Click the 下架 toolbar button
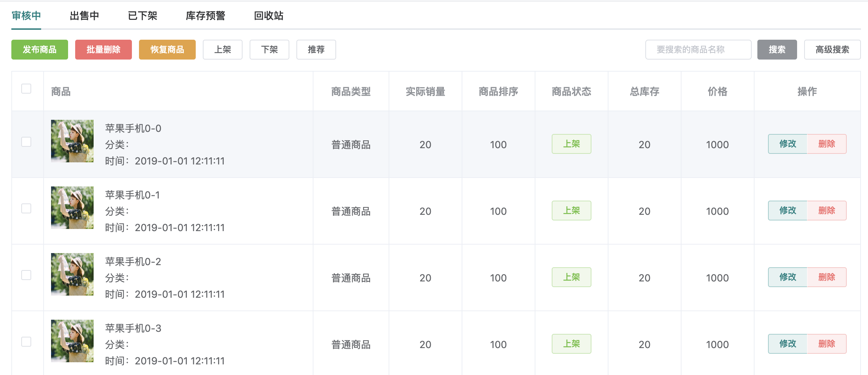 click(x=269, y=50)
